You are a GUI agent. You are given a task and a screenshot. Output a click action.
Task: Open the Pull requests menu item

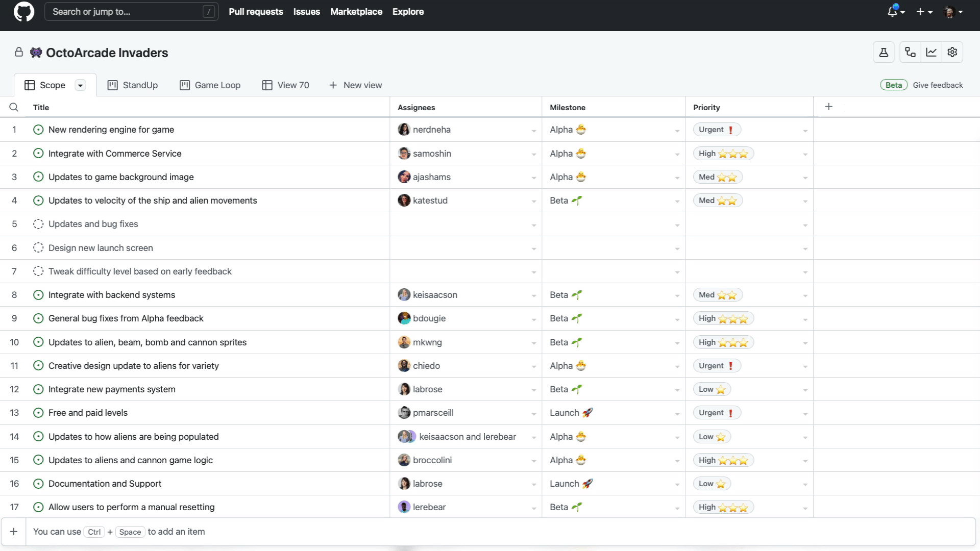click(x=256, y=11)
